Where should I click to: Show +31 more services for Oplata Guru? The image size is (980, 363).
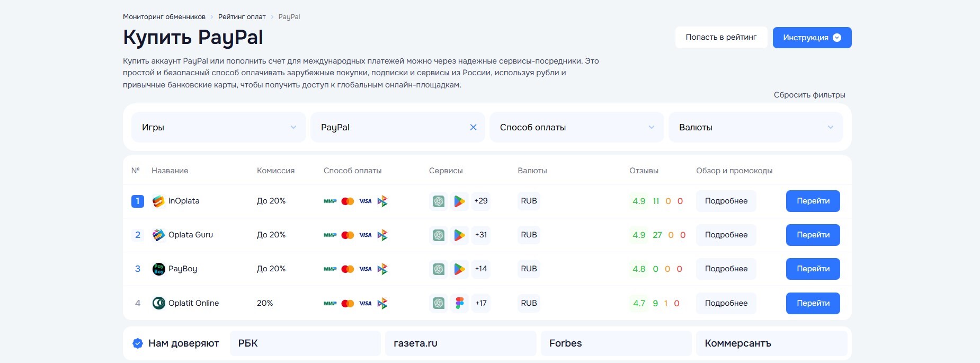481,235
